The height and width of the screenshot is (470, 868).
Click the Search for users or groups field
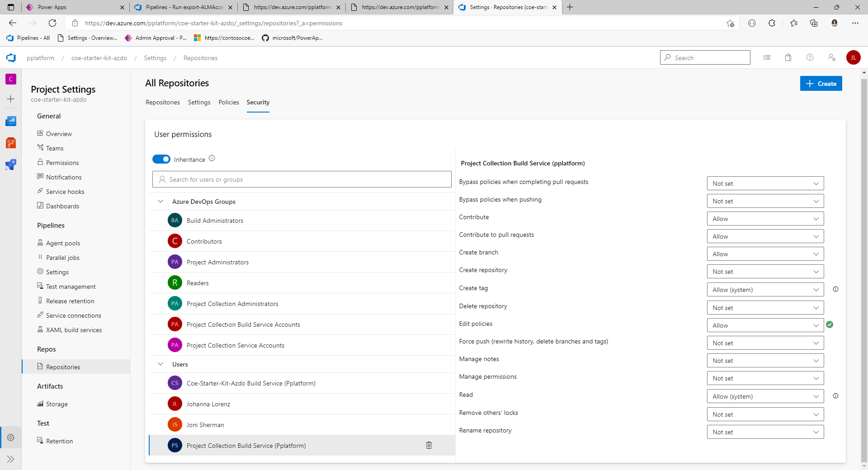pyautogui.click(x=302, y=179)
